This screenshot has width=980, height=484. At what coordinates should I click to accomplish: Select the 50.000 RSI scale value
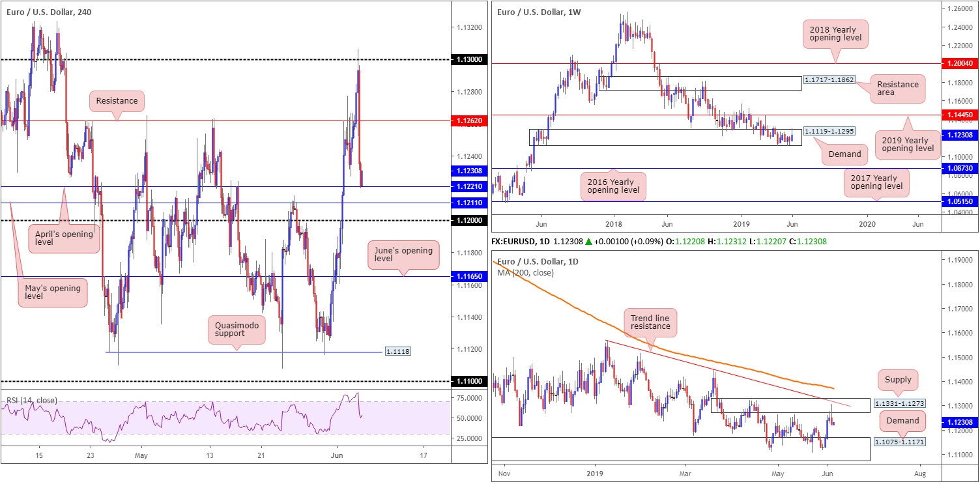pos(470,418)
